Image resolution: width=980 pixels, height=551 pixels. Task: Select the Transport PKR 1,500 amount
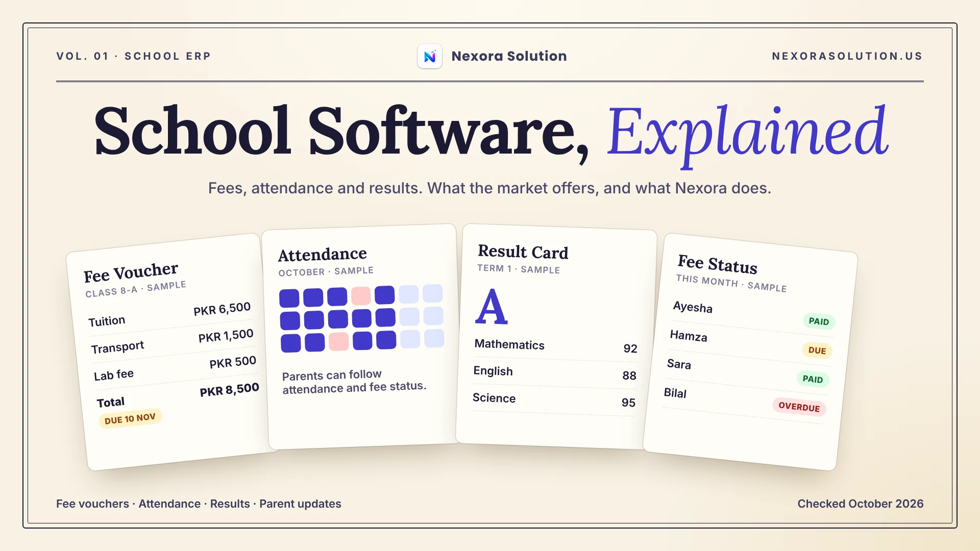[x=226, y=336]
